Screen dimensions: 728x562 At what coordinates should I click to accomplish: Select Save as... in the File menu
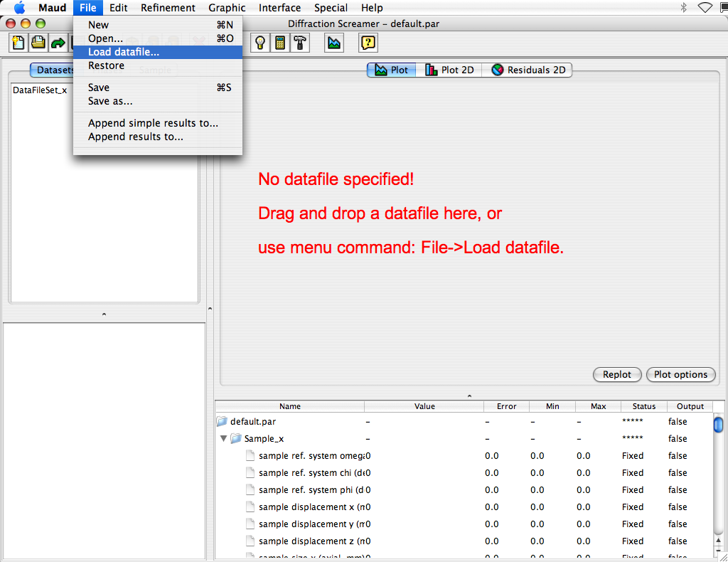tap(110, 101)
